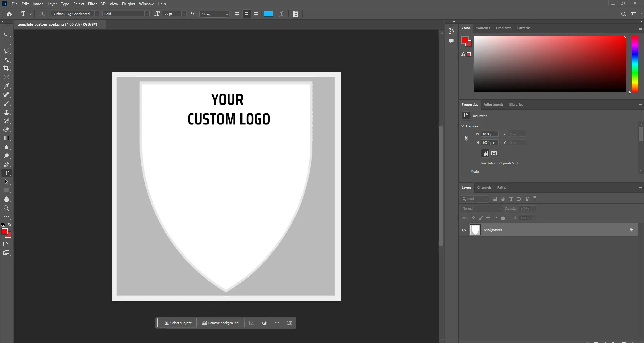Select the Crop tool

coord(6,68)
